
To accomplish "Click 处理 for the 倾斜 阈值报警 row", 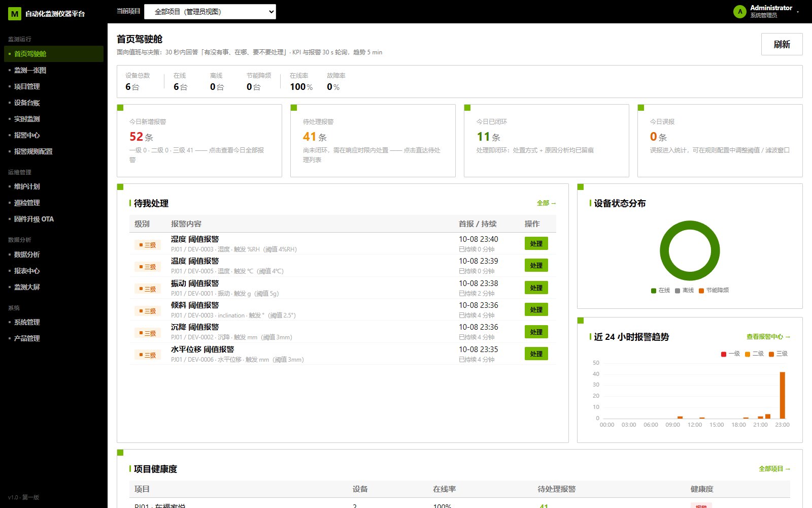I will click(x=536, y=310).
